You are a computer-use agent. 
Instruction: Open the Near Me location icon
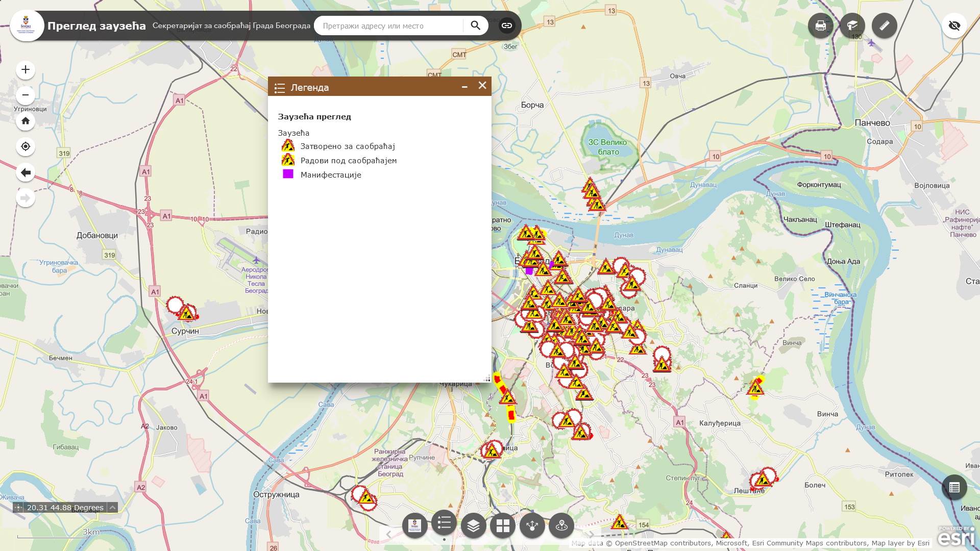pyautogui.click(x=561, y=524)
